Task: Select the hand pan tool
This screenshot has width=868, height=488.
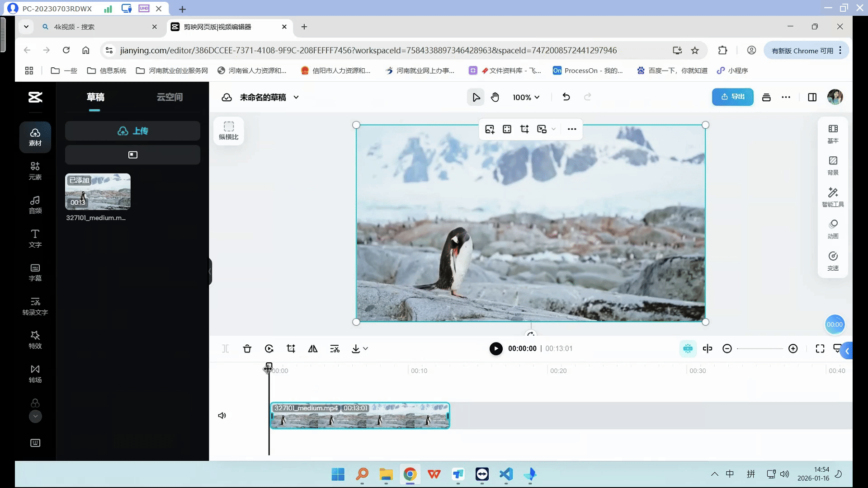Action: coord(495,97)
